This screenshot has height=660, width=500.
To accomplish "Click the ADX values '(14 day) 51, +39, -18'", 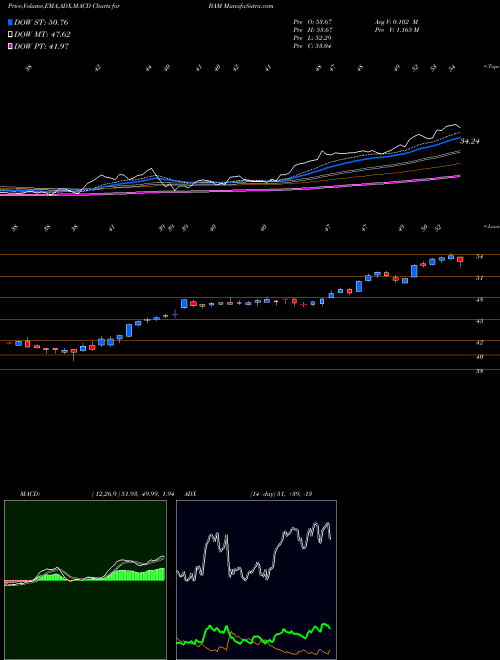I will pyautogui.click(x=281, y=494).
